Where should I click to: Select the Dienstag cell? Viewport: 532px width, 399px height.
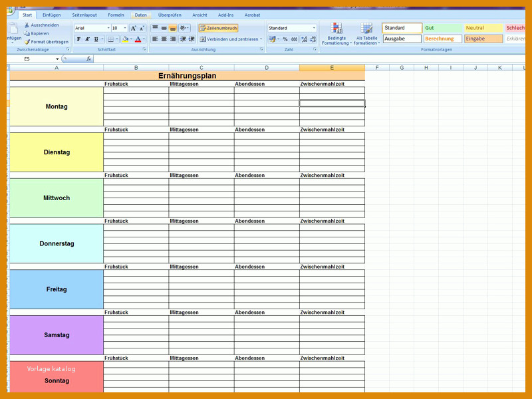(x=57, y=152)
